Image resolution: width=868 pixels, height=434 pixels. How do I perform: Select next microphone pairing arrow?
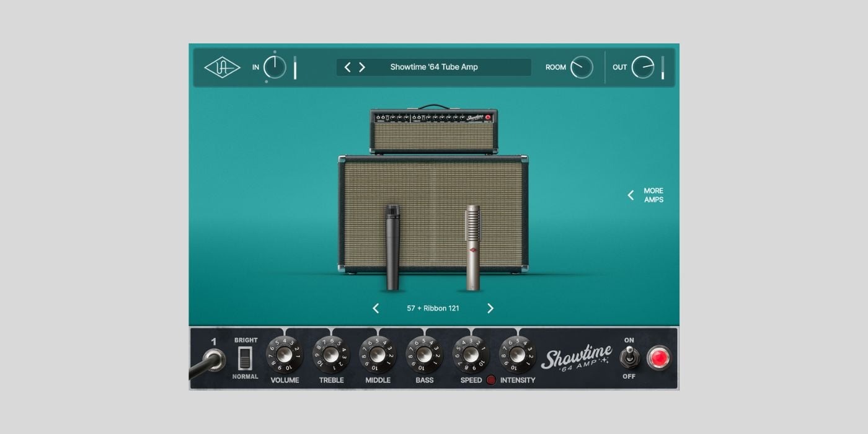click(x=490, y=308)
